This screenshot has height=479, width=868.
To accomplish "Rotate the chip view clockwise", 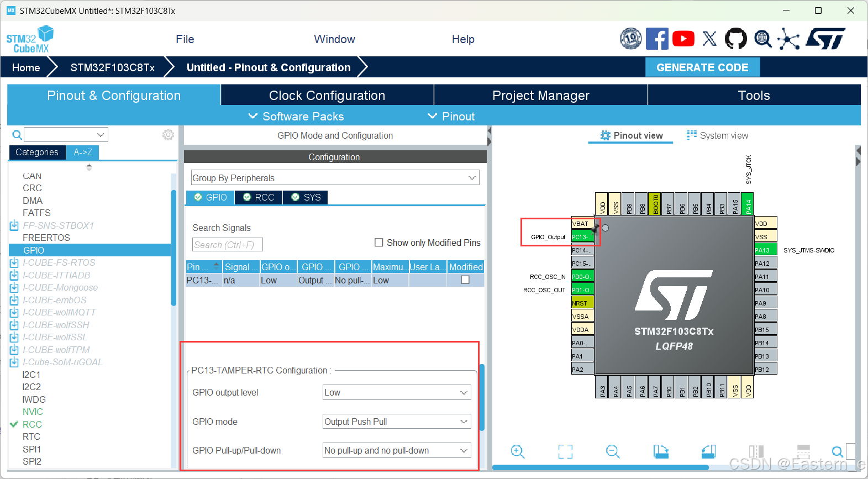I will [661, 451].
